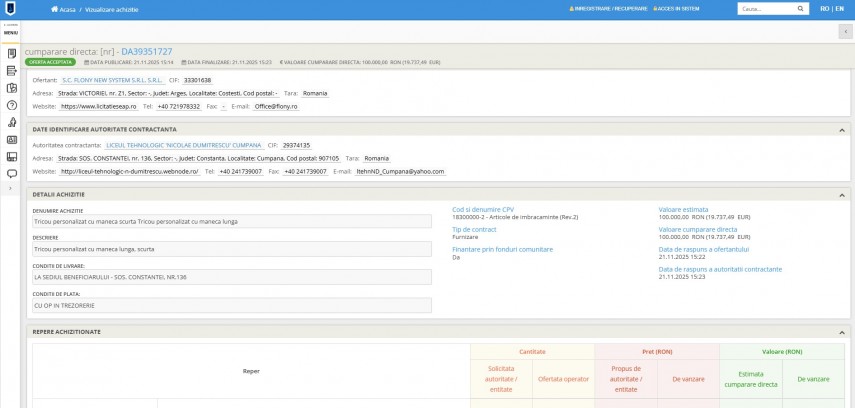Screen dimensions: 855x408
Task: Click the auction gavel sidebar icon
Action: click(11, 121)
